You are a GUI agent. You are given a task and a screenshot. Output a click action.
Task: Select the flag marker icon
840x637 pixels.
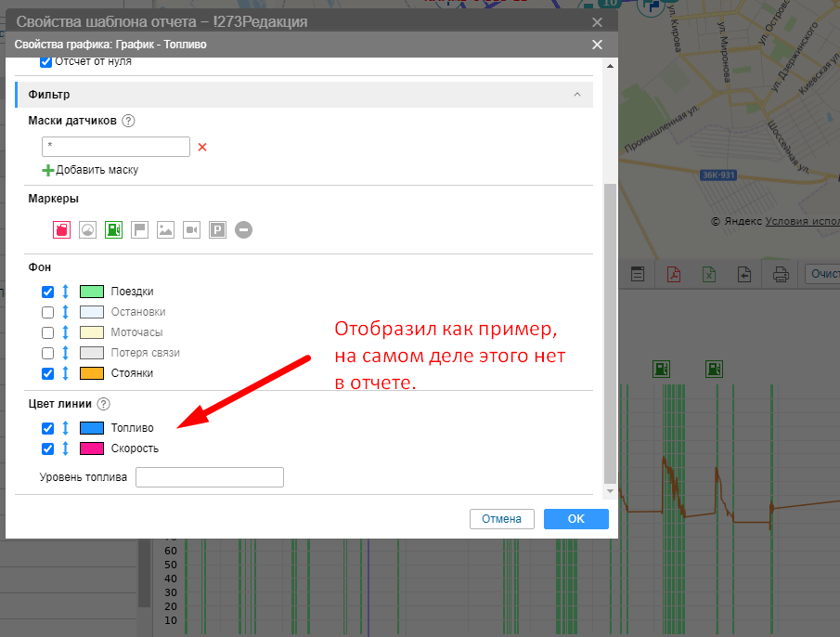pos(139,229)
